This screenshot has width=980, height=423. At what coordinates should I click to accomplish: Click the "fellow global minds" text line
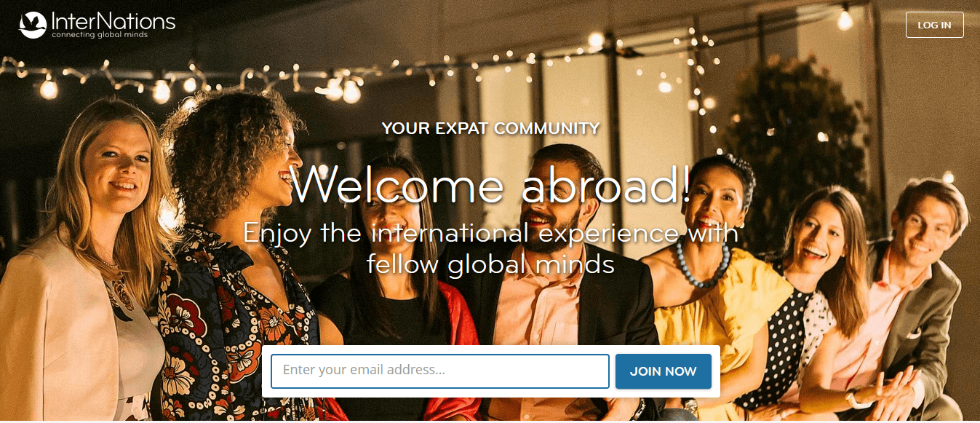tap(490, 264)
